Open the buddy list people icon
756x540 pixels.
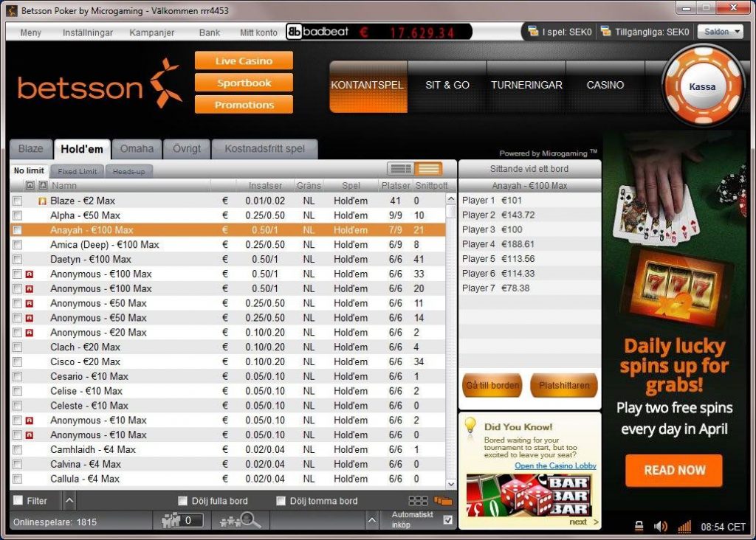[x=171, y=521]
